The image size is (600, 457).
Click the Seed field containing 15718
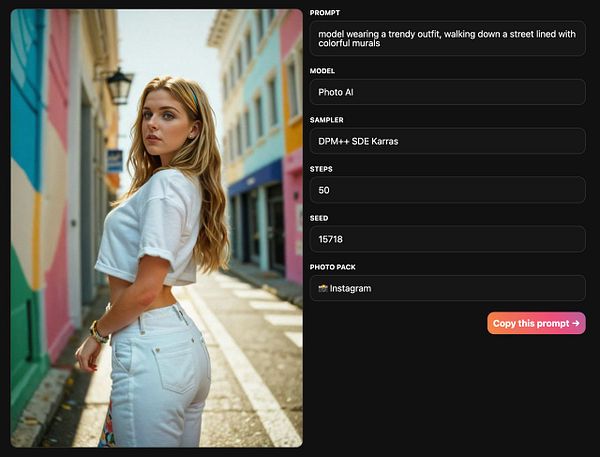447,239
